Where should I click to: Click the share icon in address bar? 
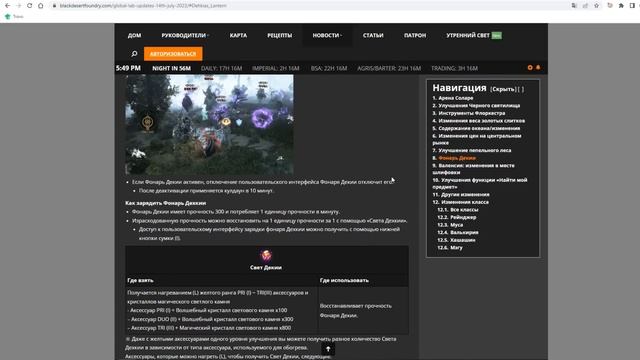tap(585, 6)
